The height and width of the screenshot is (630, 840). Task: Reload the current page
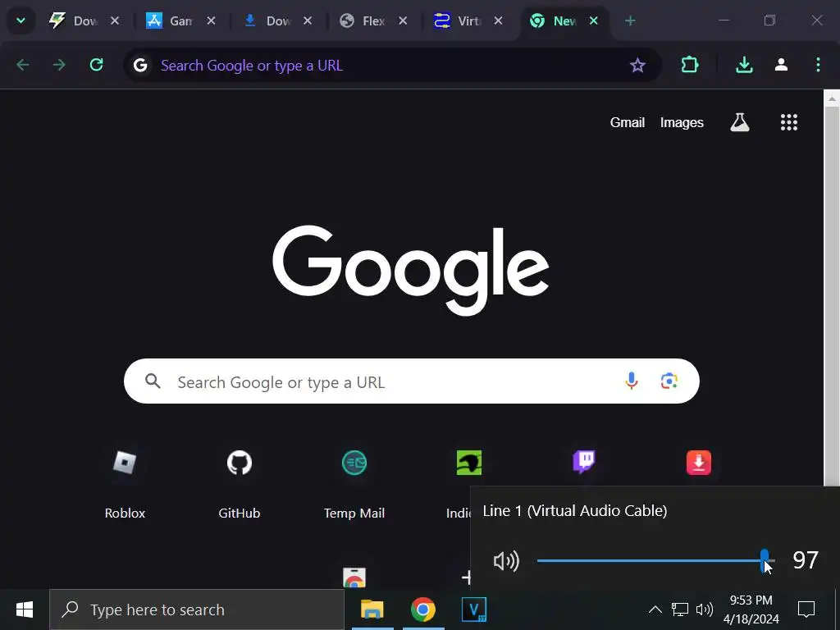coord(97,66)
